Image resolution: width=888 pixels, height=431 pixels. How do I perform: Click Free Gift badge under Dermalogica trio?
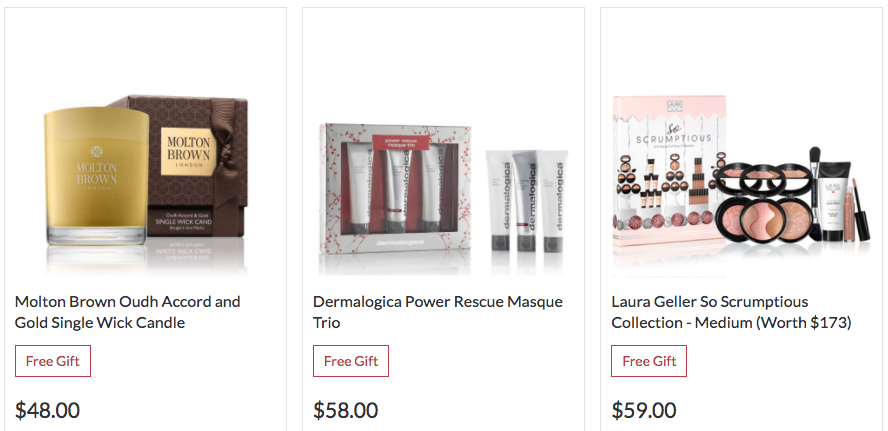click(x=351, y=361)
